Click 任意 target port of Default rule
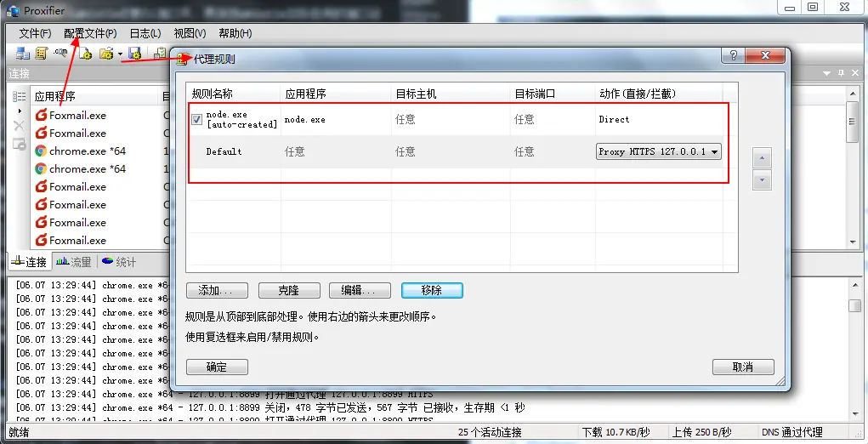The width and height of the screenshot is (868, 444). click(525, 151)
